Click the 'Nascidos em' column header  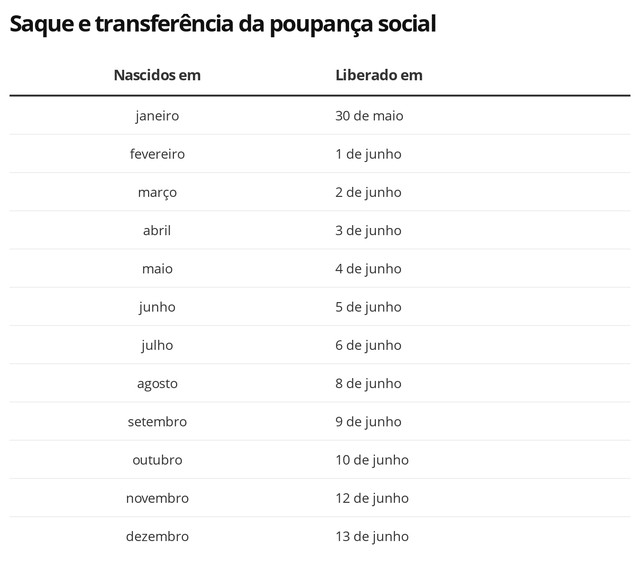157,75
